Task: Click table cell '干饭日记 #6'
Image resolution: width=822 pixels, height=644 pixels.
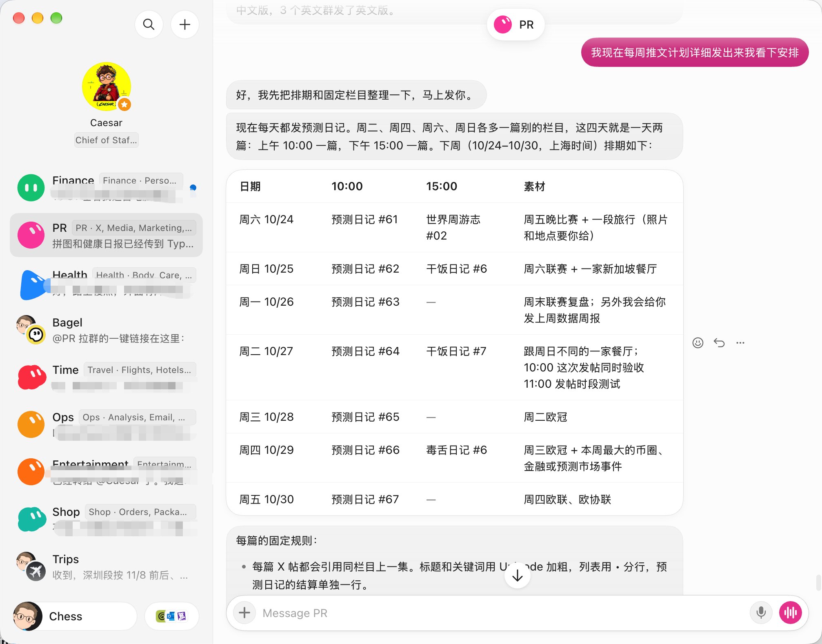Action: tap(457, 269)
